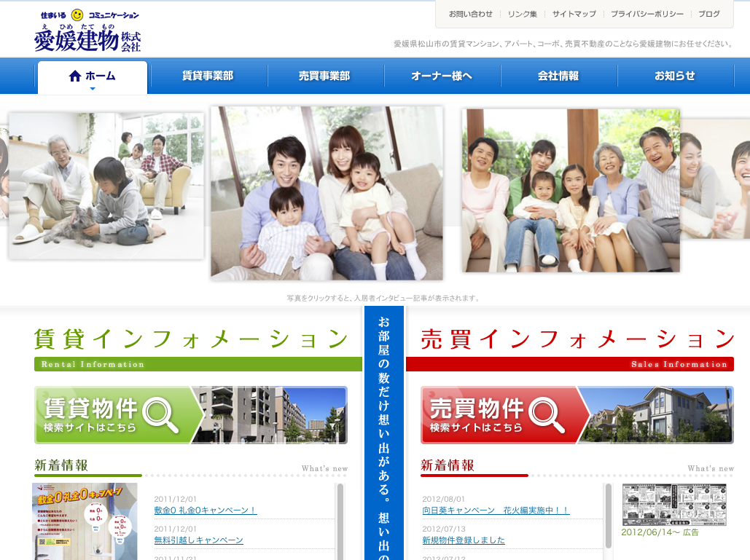This screenshot has height=560, width=750.
Task: Click the home icon in navigation bar
Action: pyautogui.click(x=75, y=76)
